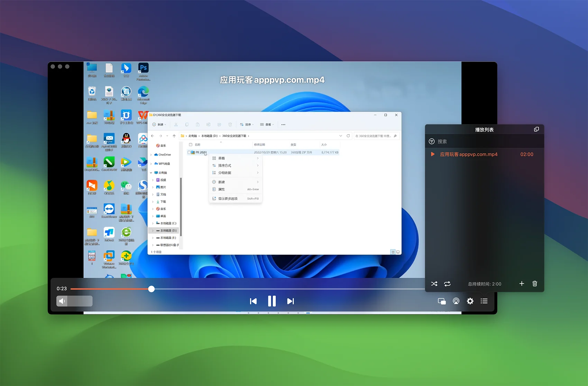Expand WPS网盘 in Explorer sidebar

(x=151, y=164)
